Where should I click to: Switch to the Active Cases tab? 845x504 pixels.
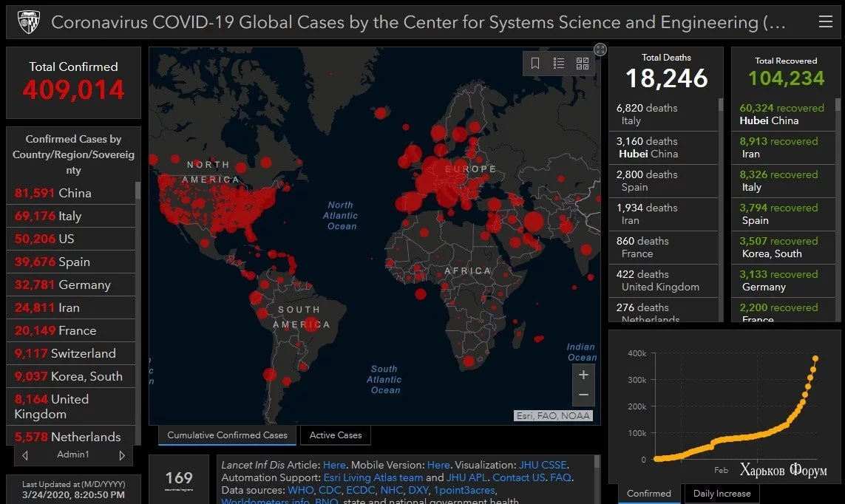[336, 435]
